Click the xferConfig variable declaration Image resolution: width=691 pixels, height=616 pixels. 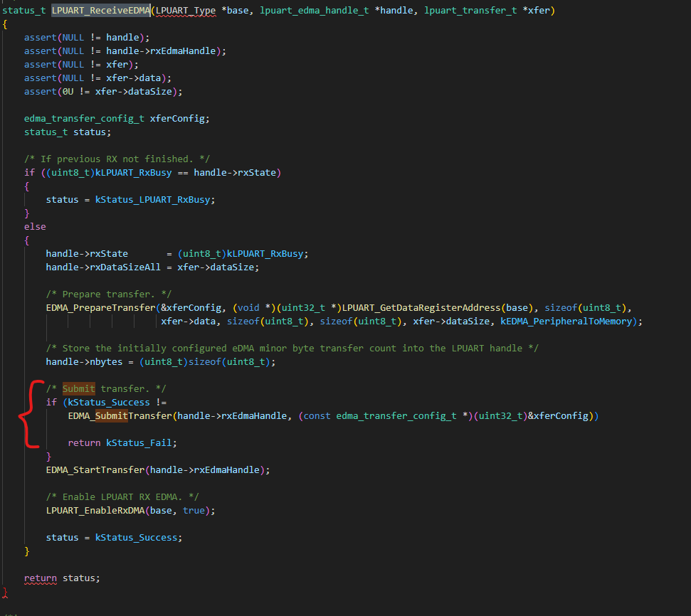point(178,118)
